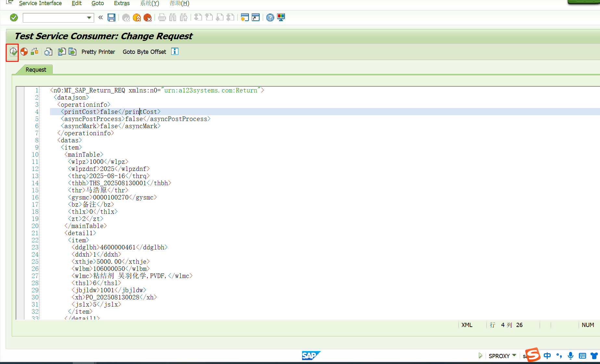
Task: Click the wlbm 106000050 line
Action: [x=110, y=269]
